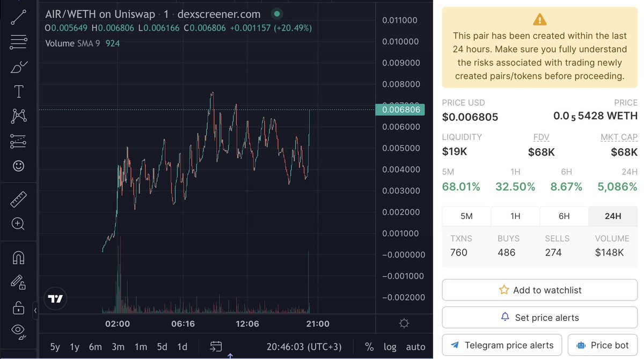Click the 760 transactions count
Screen dimensions: 644x359
click(459, 252)
